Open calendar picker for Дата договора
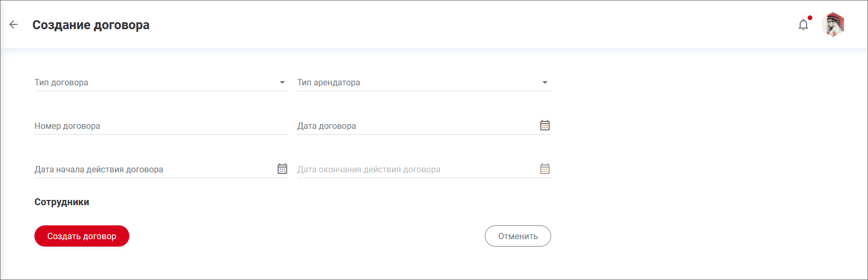The image size is (868, 280). (545, 126)
